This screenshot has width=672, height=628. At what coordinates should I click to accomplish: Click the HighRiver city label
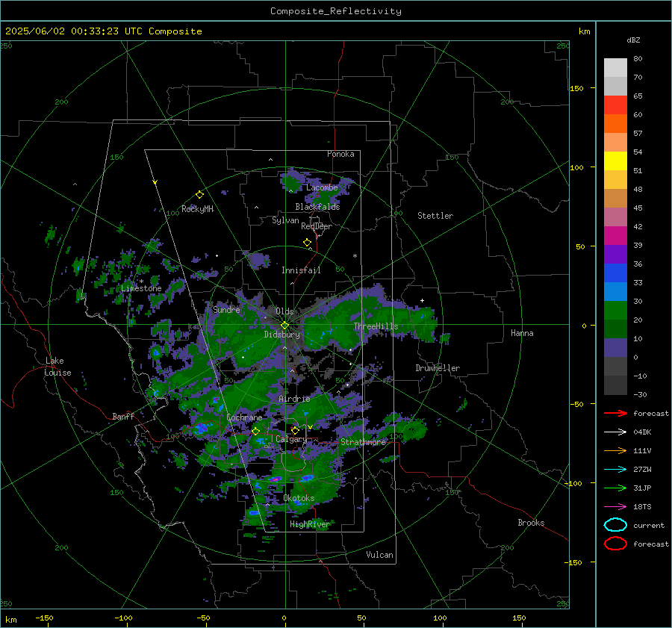click(310, 524)
